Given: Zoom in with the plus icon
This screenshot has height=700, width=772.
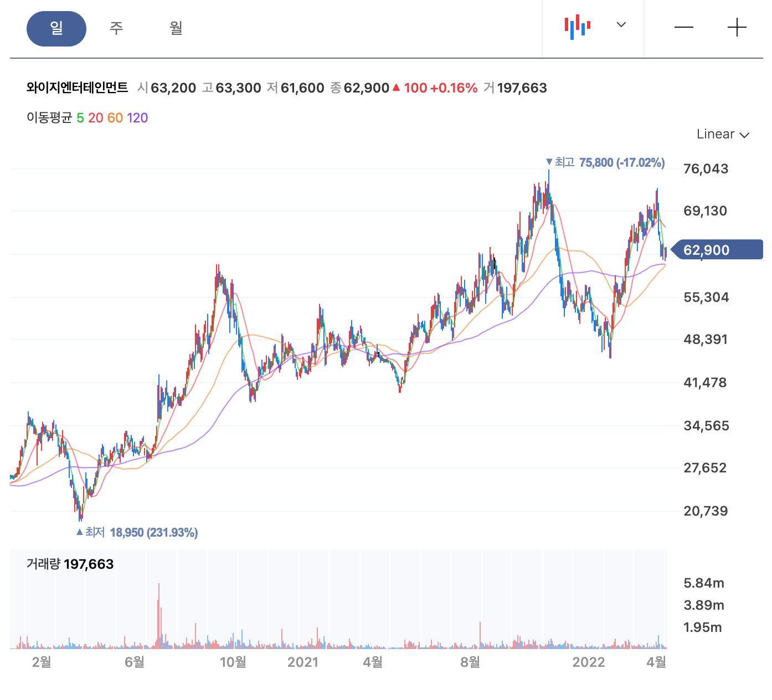Looking at the screenshot, I should (737, 27).
